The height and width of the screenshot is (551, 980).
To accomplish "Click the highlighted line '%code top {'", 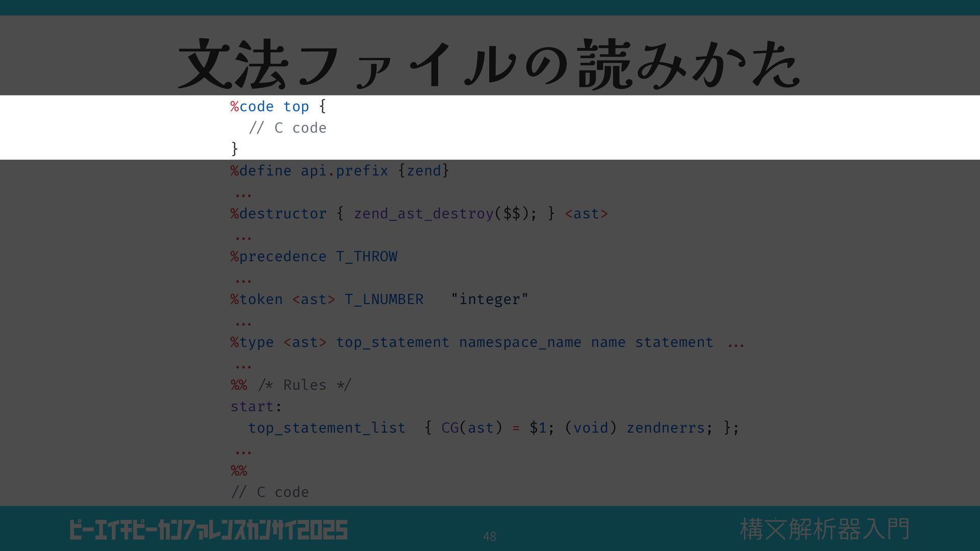I will coord(278,106).
